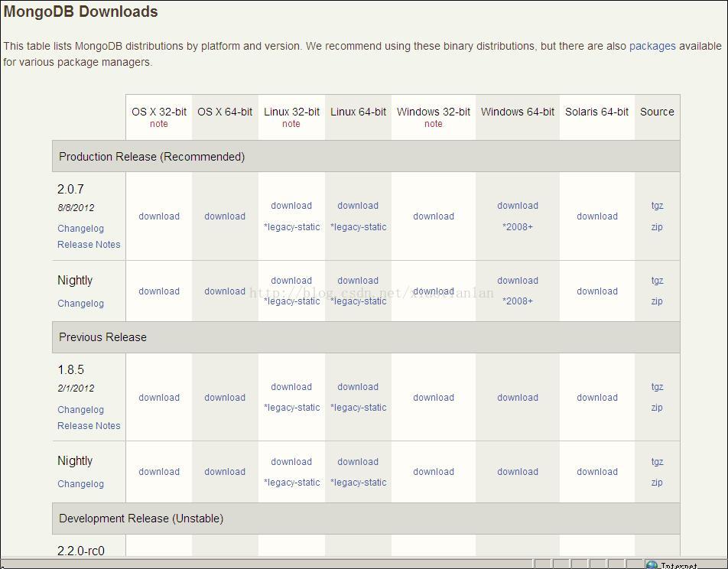Download Previous Nightly for OS X 64-bit

pos(225,472)
